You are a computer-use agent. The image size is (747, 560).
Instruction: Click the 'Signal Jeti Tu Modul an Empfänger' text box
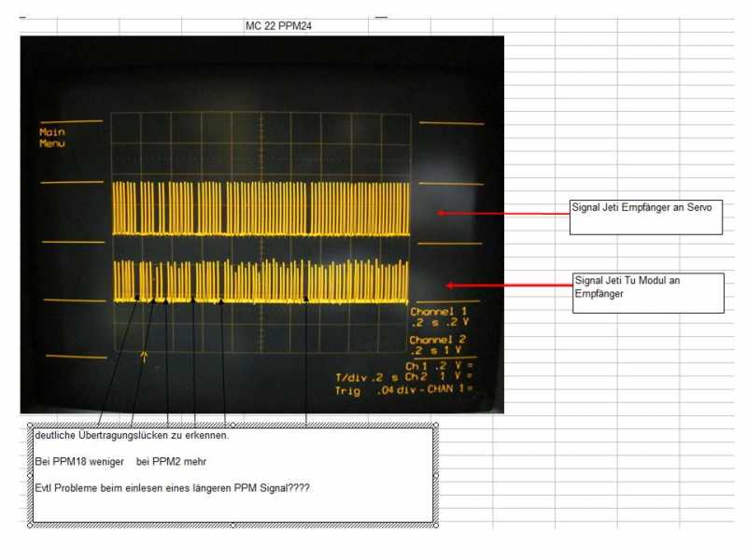pyautogui.click(x=648, y=293)
